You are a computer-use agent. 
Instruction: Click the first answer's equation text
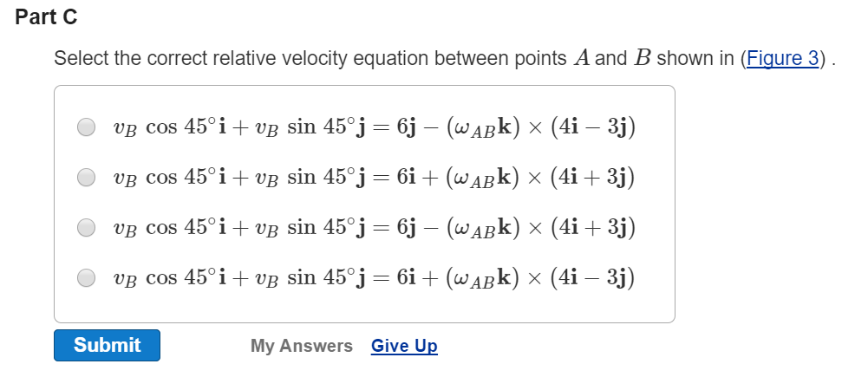374,127
